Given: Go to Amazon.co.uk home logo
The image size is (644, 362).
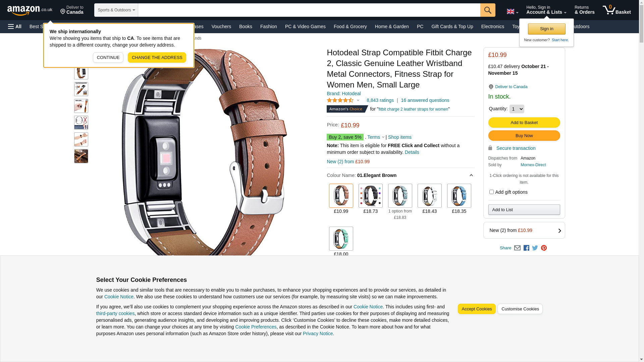Looking at the screenshot, I should pos(30,10).
